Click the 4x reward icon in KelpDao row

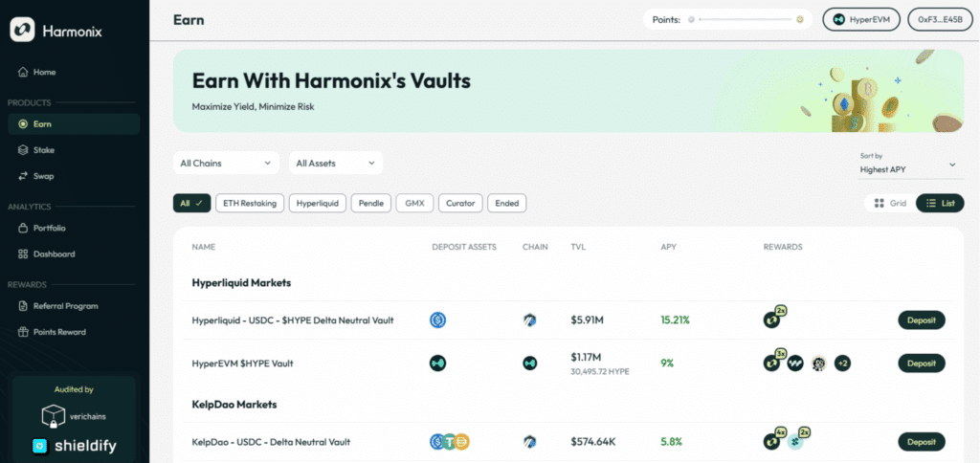point(772,441)
